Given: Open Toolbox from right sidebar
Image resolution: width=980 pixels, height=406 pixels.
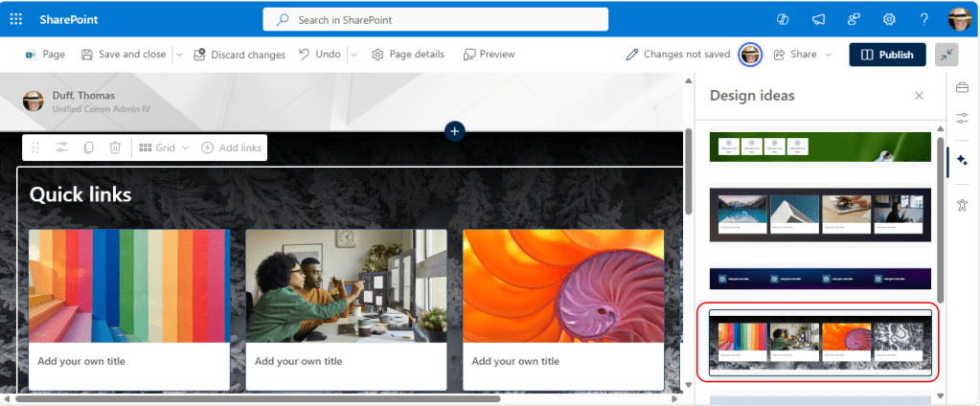Looking at the screenshot, I should click(962, 88).
